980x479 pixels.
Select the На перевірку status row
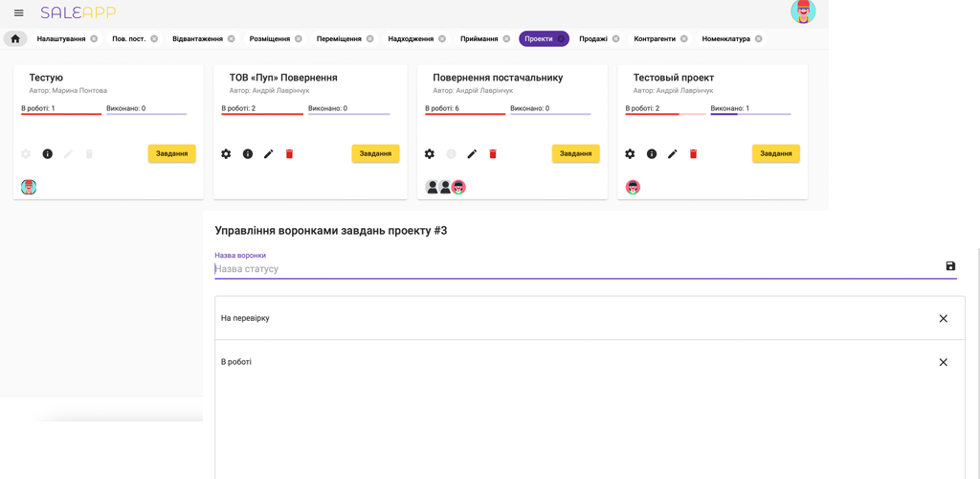590,318
